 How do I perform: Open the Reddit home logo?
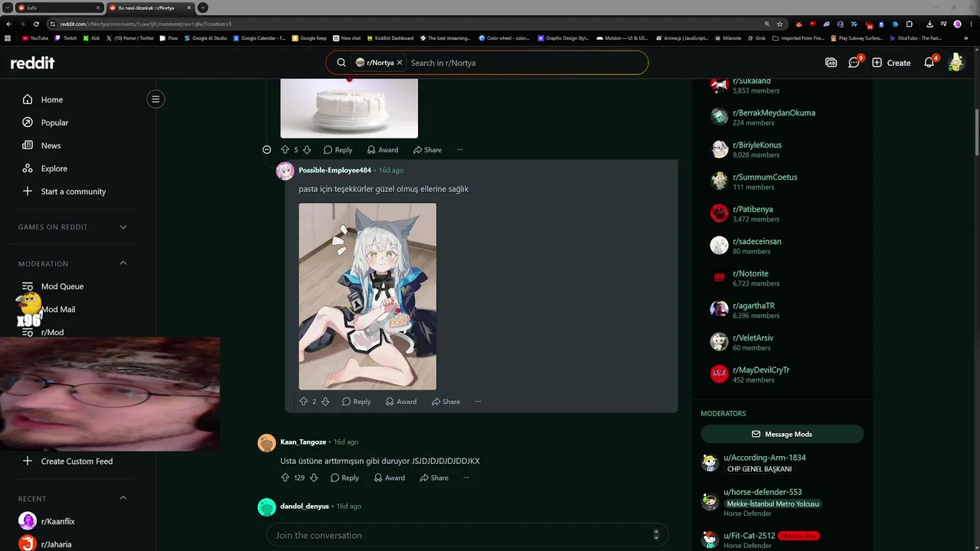pos(32,63)
